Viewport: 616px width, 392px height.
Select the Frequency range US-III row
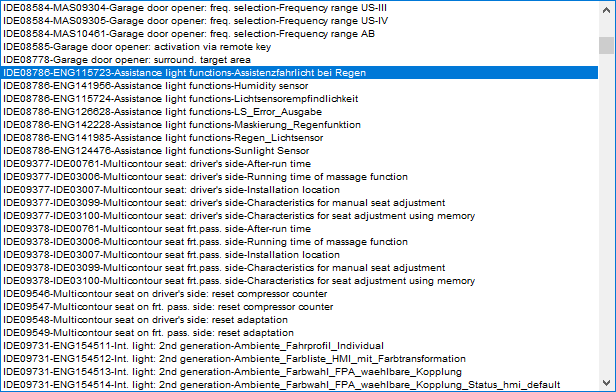click(299, 8)
